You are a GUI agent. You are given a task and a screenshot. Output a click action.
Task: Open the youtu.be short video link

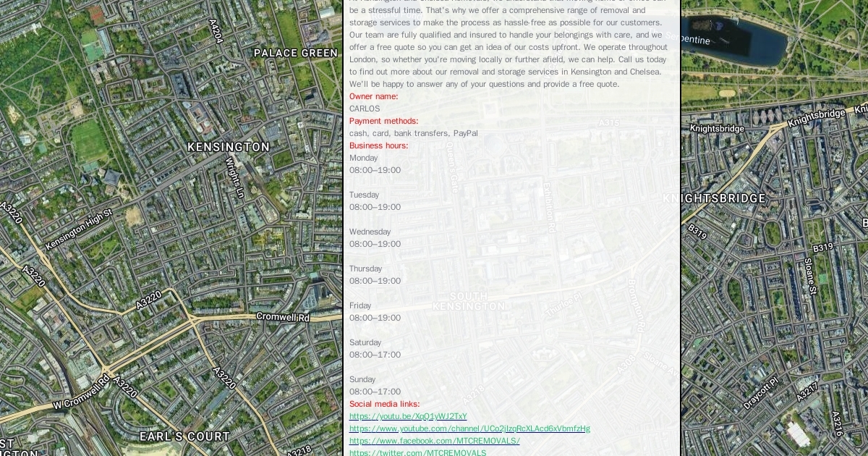pos(408,416)
